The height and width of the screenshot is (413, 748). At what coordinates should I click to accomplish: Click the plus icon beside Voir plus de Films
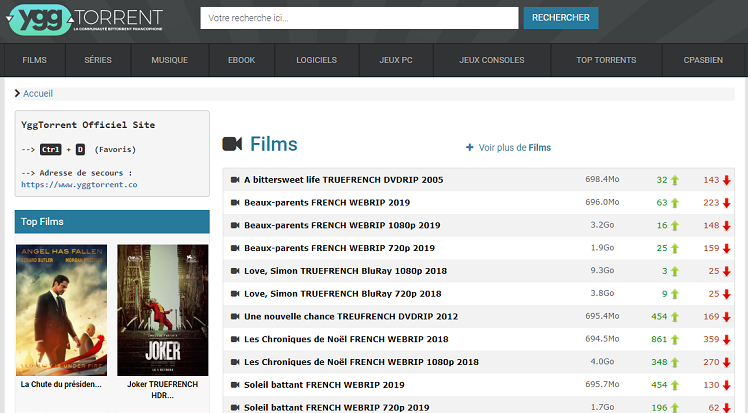point(469,147)
